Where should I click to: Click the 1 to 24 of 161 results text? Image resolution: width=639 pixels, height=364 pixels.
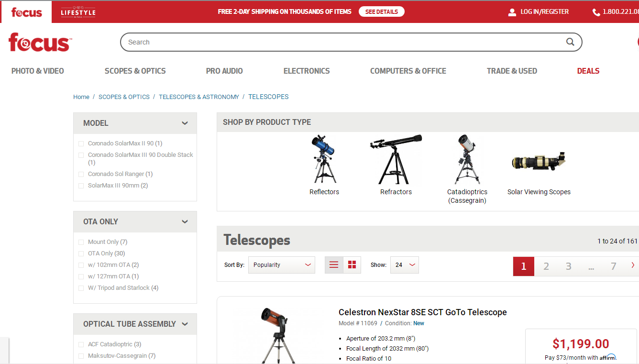617,241
